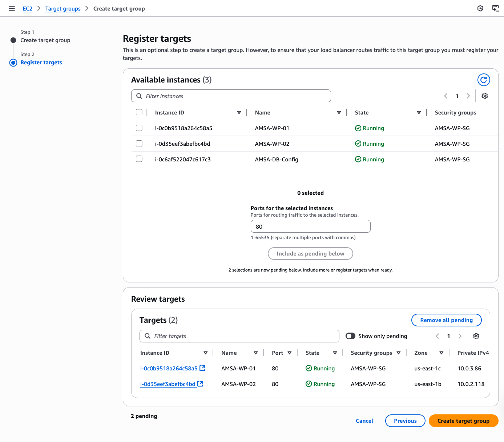This screenshot has height=442, width=504.
Task: Click the refresh available instances icon
Action: (483, 80)
